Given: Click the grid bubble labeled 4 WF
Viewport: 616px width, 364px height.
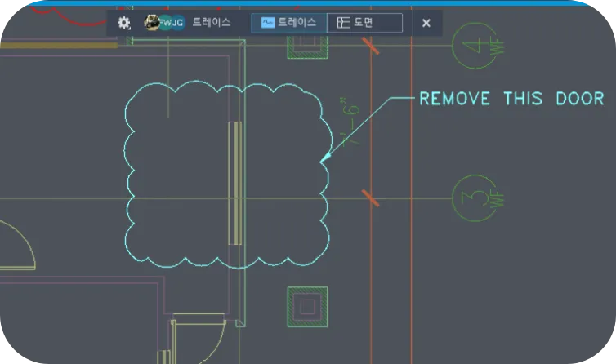Looking at the screenshot, I should 477,46.
